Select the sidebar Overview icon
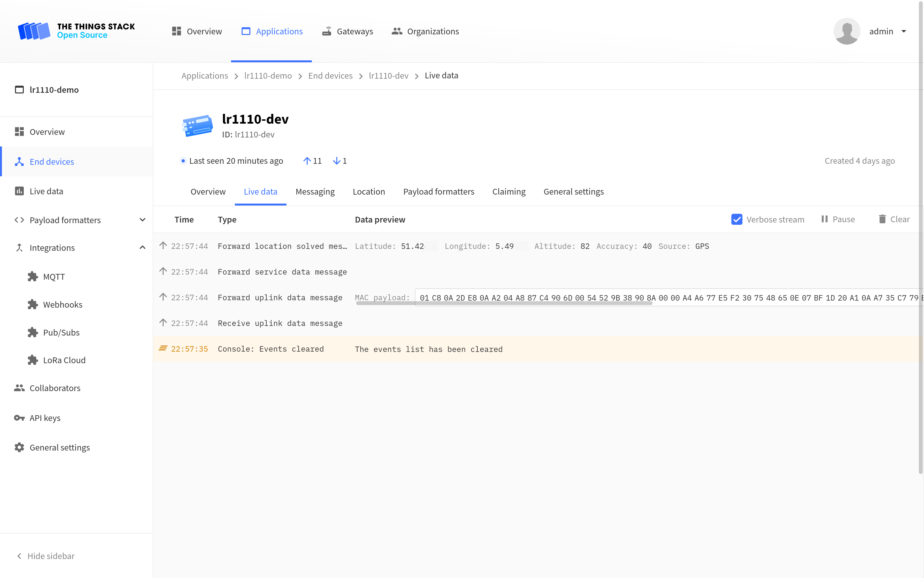This screenshot has width=924, height=578. (20, 132)
